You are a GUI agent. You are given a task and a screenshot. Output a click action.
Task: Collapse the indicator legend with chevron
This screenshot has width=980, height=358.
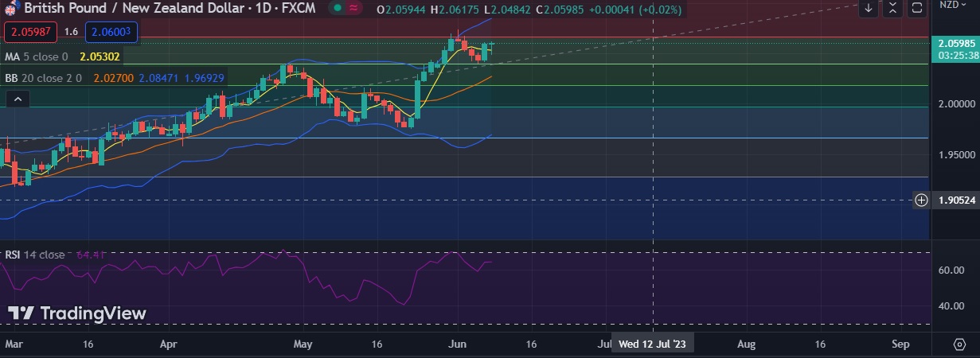click(x=18, y=99)
